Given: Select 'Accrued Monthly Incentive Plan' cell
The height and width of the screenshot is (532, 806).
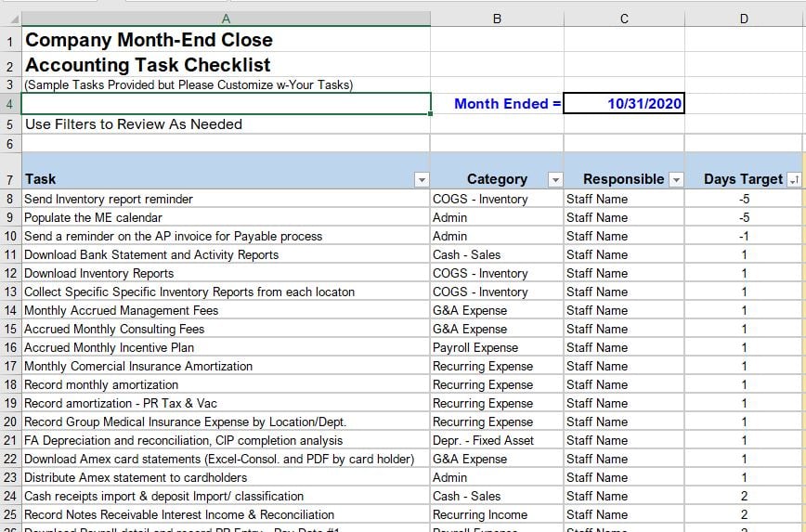Looking at the screenshot, I should pyautogui.click(x=226, y=347).
